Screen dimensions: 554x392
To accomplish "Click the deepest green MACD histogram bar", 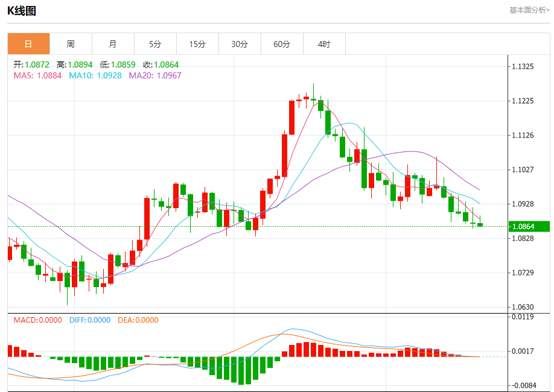I will 241,371.
